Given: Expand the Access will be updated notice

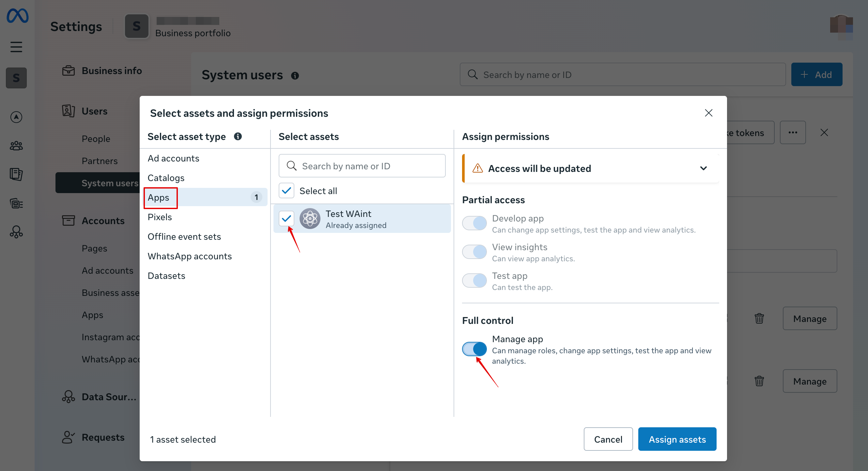Looking at the screenshot, I should click(703, 168).
